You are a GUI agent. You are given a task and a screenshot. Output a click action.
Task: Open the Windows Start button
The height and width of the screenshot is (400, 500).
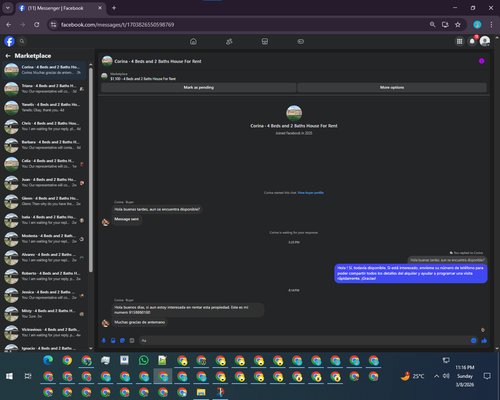[9, 376]
